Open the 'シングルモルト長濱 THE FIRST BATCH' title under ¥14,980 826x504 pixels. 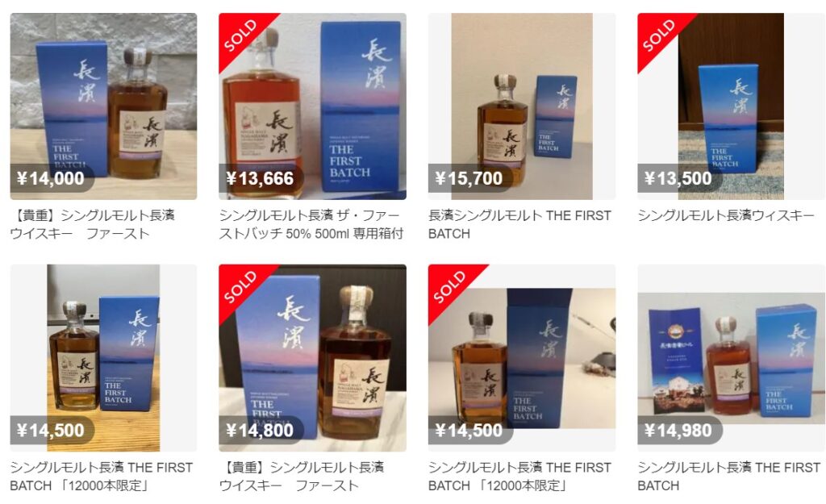[x=729, y=476]
